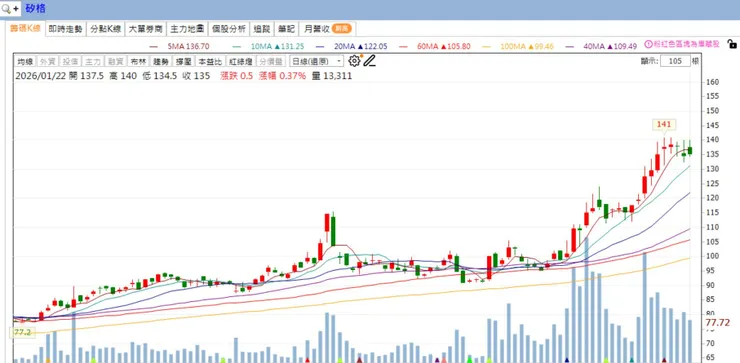Toggle the unlock padlock icon
740x363 pixels.
(x=732, y=44)
